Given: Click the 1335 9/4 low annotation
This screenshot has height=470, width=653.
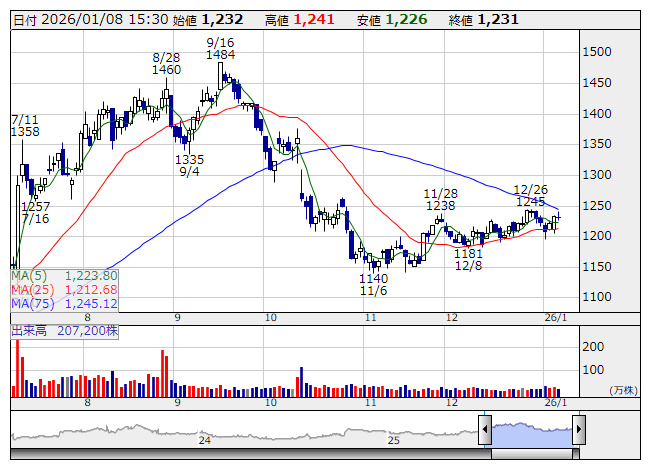Looking at the screenshot, I should [189, 165].
